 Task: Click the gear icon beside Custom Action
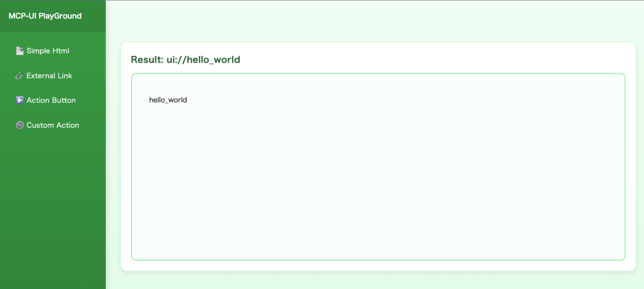[20, 125]
